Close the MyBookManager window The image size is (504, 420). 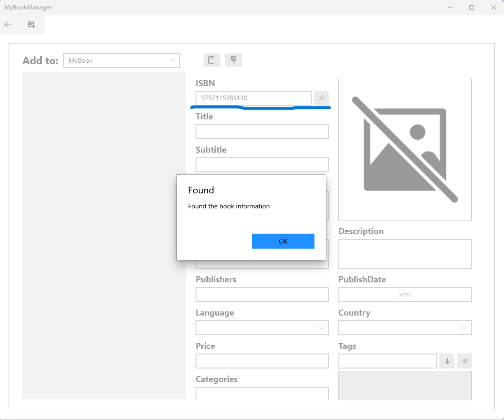(493, 7)
